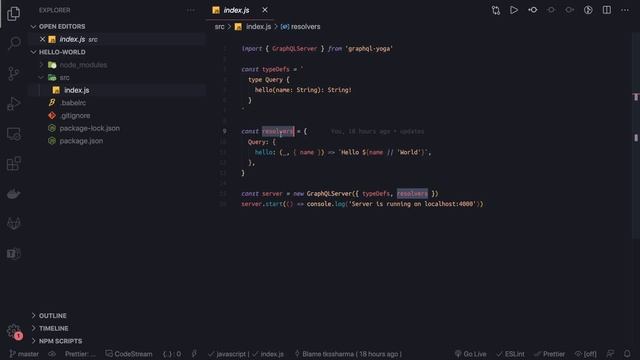Image resolution: width=640 pixels, height=360 pixels.
Task: Click the Blame tksharma status bar entry
Action: pyautogui.click(x=348, y=354)
